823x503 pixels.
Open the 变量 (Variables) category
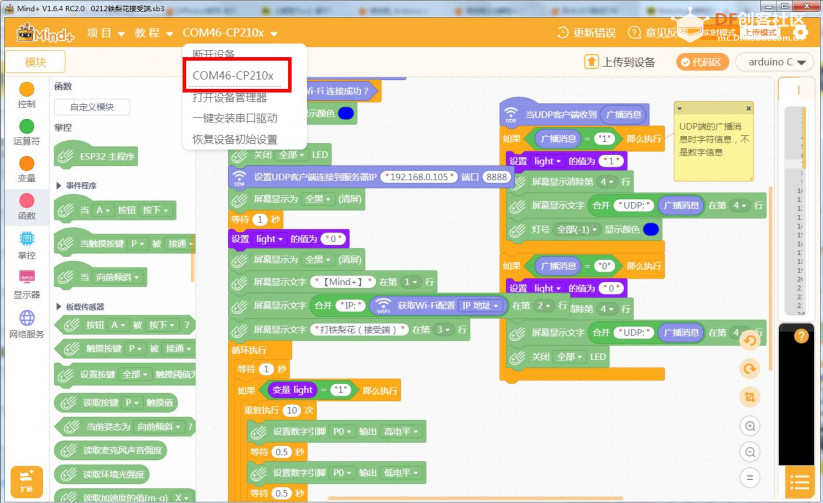26,169
